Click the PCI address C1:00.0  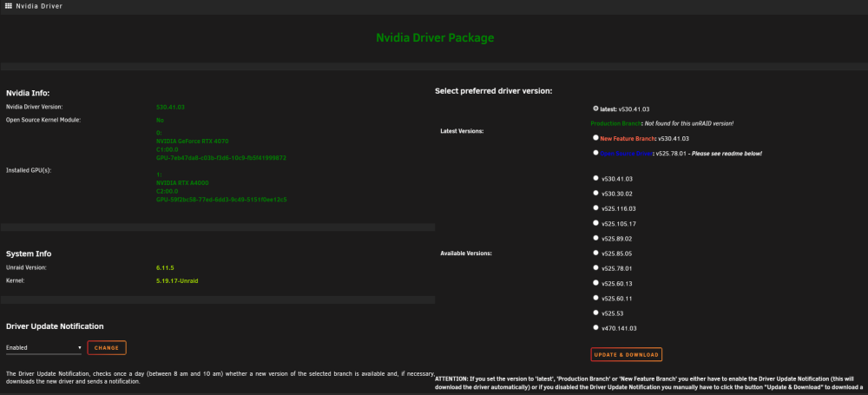[168, 149]
